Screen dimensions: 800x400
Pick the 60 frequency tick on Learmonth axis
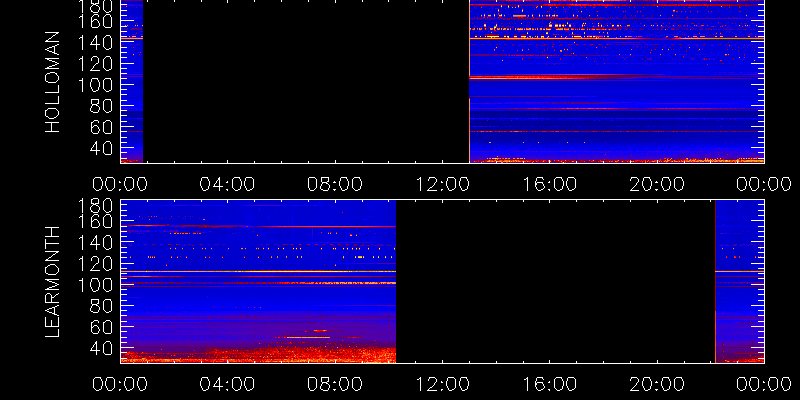[x=103, y=327]
